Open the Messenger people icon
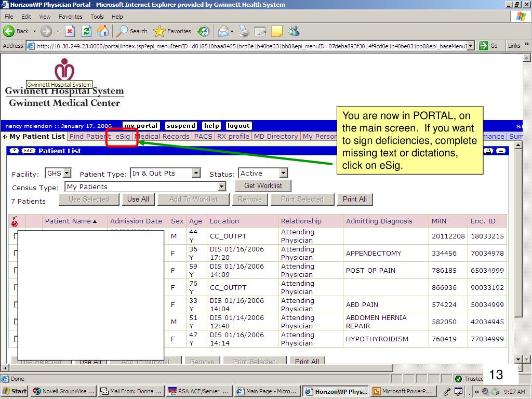Screen dimensions: 532x399 tap(294, 31)
